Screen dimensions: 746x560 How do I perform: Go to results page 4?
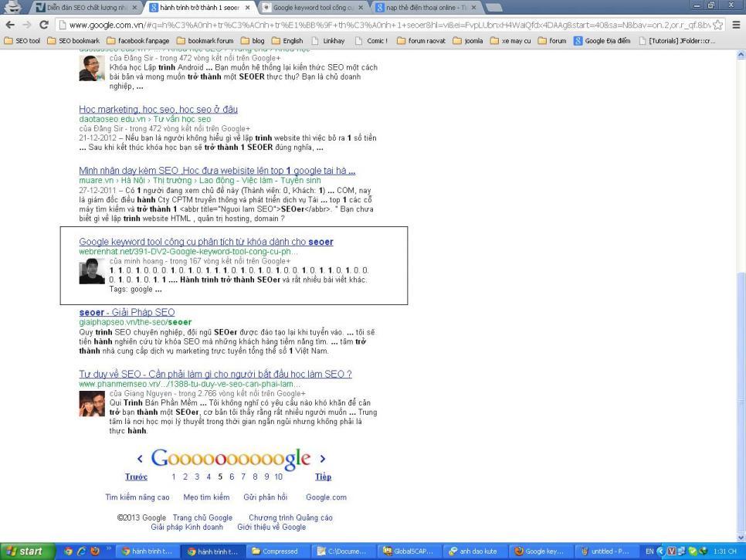(209, 477)
